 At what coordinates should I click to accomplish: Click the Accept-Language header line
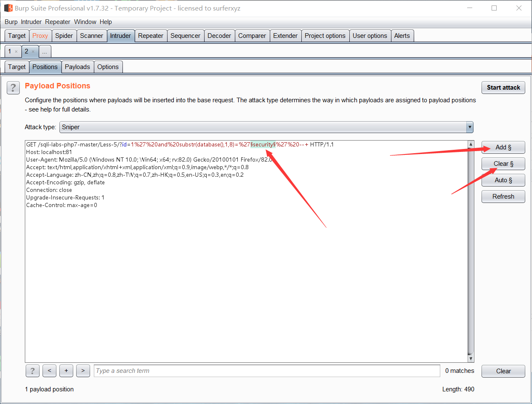click(x=135, y=175)
